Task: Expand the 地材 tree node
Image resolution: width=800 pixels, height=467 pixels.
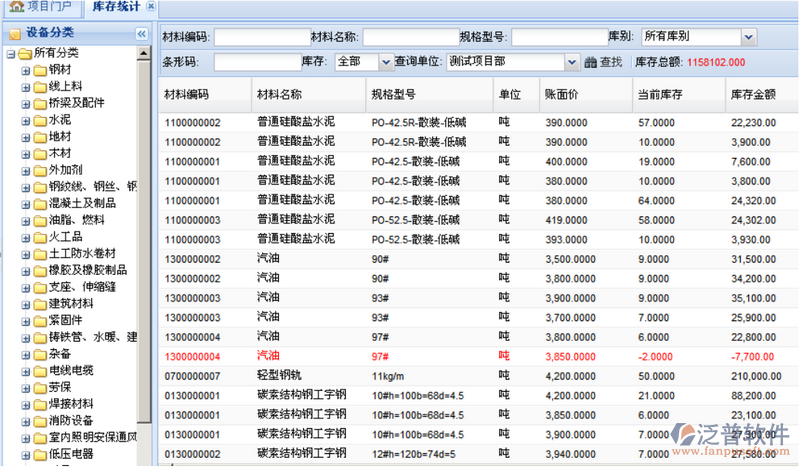Action: pyautogui.click(x=26, y=137)
